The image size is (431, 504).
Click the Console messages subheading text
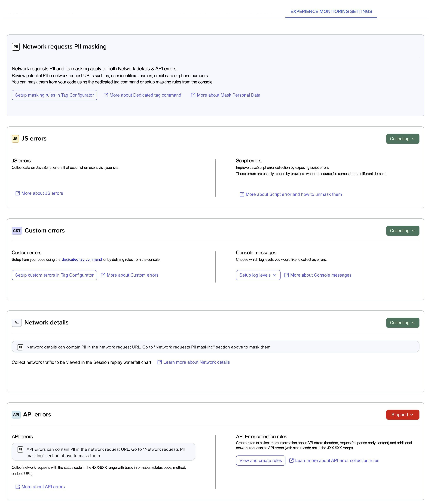(256, 253)
